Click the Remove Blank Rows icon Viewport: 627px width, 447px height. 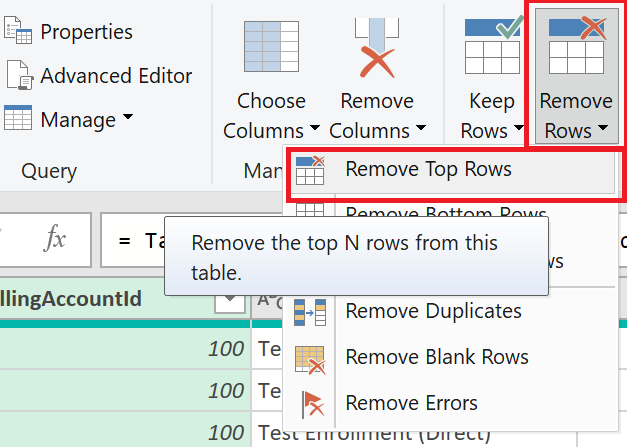pos(310,360)
